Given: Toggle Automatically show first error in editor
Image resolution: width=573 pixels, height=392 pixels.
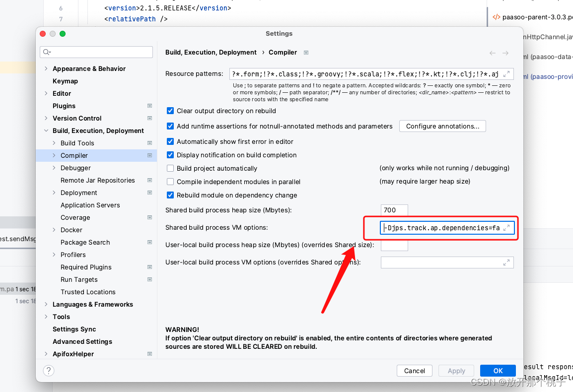Looking at the screenshot, I should [x=170, y=141].
